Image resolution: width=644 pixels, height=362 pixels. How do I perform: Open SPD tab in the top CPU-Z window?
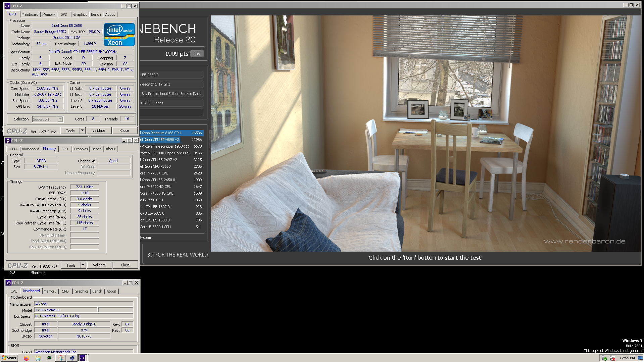coord(64,14)
